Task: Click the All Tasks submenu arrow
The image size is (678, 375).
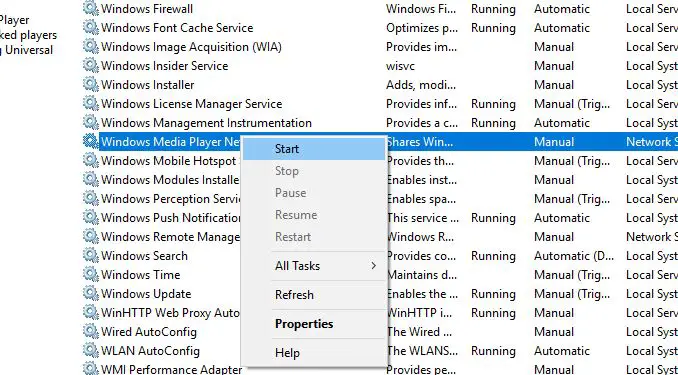Action: pos(374,266)
